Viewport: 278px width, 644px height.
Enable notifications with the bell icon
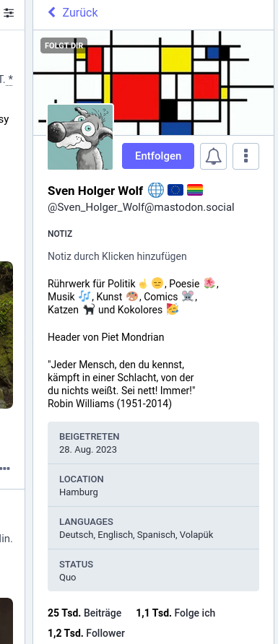click(x=213, y=156)
